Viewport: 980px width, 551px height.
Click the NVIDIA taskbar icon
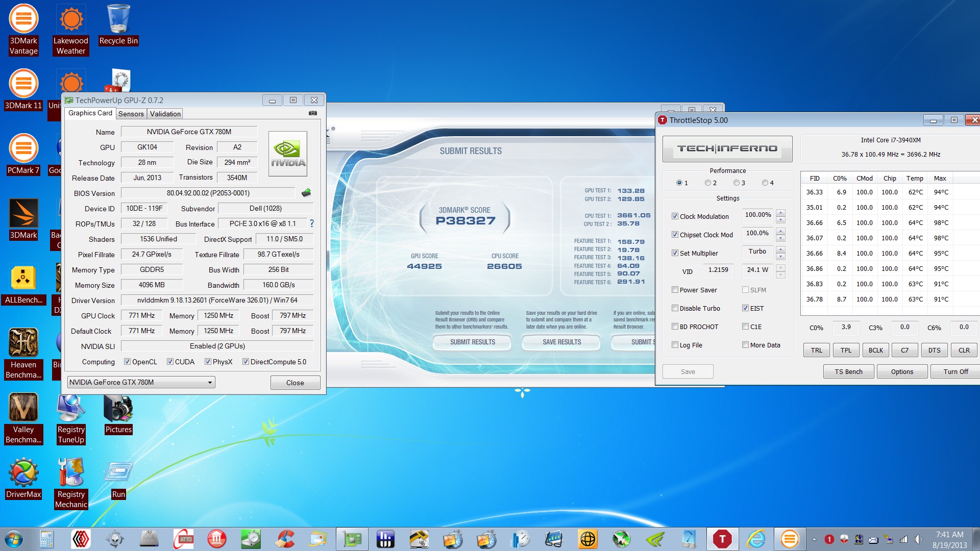[x=655, y=539]
